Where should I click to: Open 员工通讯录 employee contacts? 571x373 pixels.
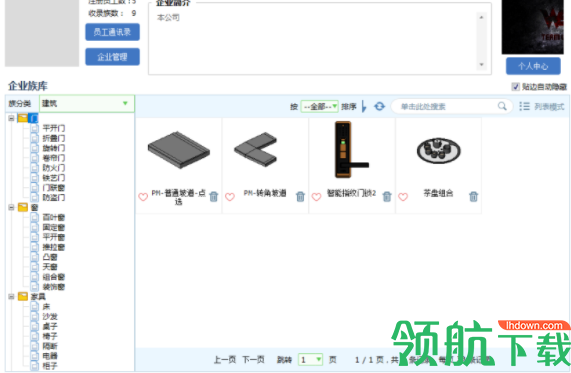pyautogui.click(x=113, y=32)
